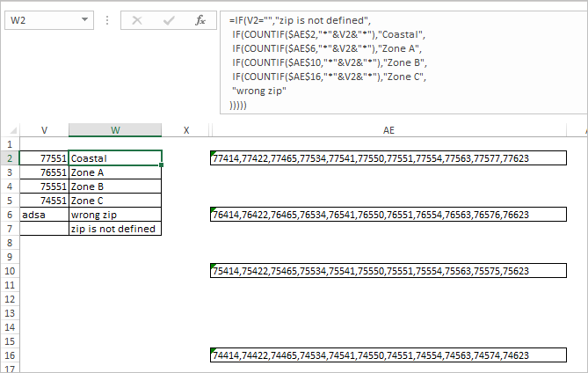Image resolution: width=588 pixels, height=373 pixels.
Task: Click the Cancel (X) formula button
Action: (137, 20)
